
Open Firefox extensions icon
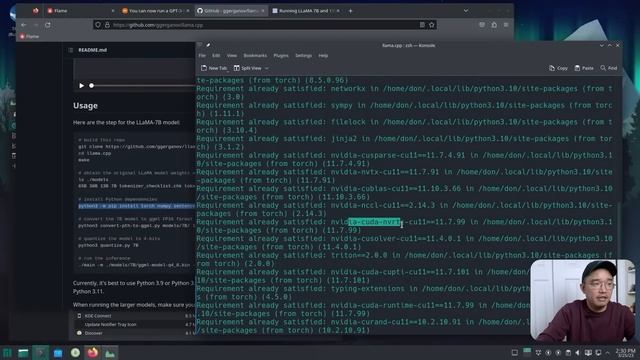494,25
